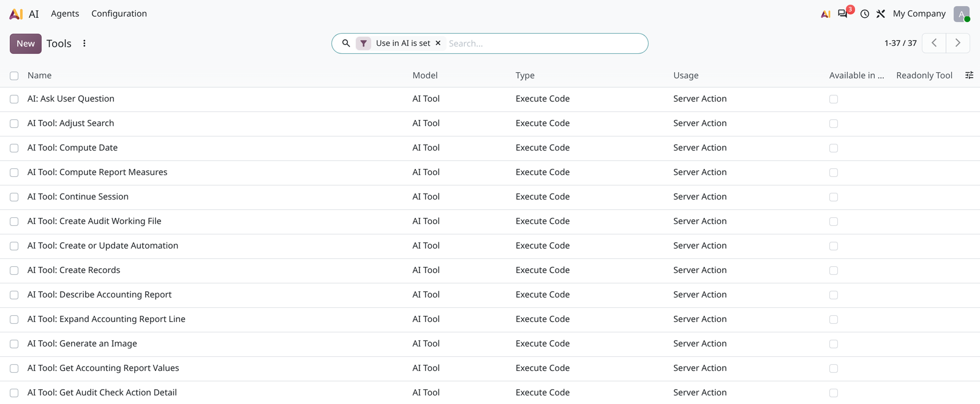
Task: Open the debug tools wrench icon
Action: 881,14
